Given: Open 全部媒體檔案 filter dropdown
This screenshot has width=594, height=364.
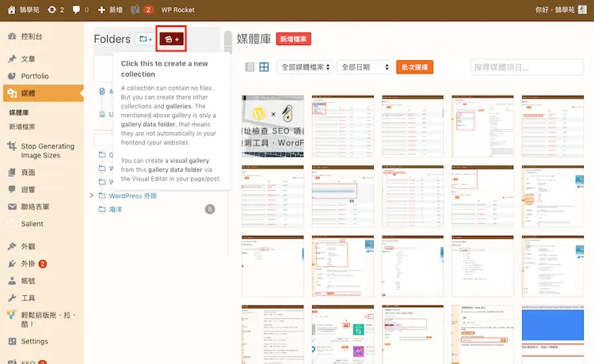Looking at the screenshot, I should click(305, 67).
